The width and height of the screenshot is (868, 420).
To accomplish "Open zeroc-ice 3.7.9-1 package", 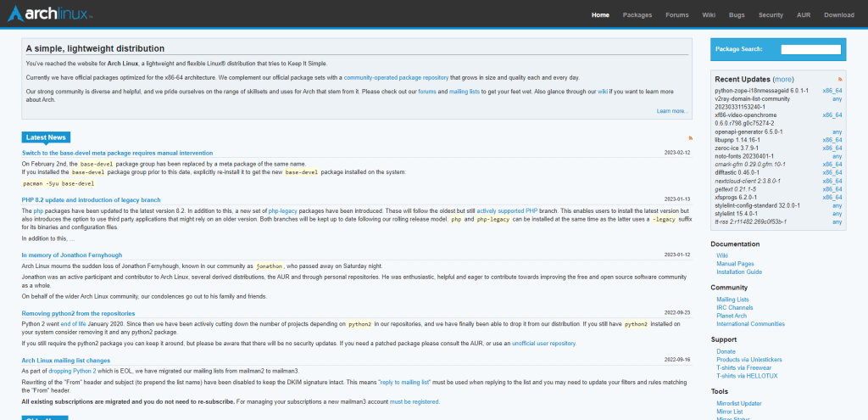I will [x=737, y=148].
